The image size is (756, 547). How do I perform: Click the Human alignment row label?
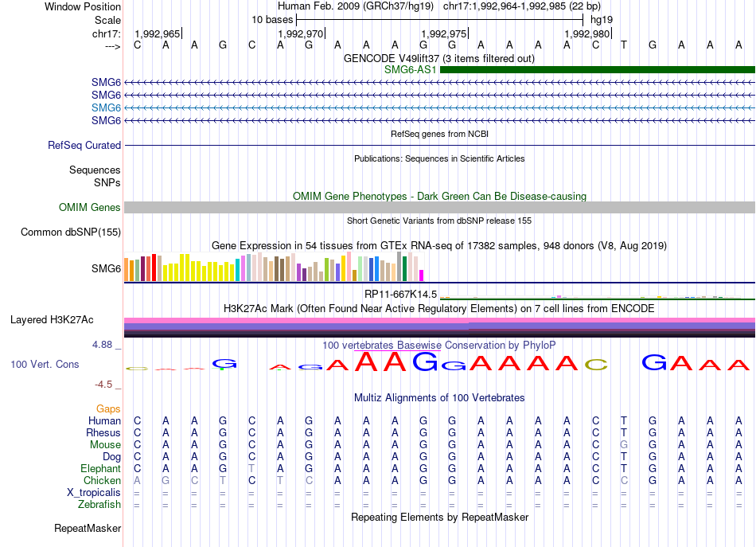click(104, 420)
